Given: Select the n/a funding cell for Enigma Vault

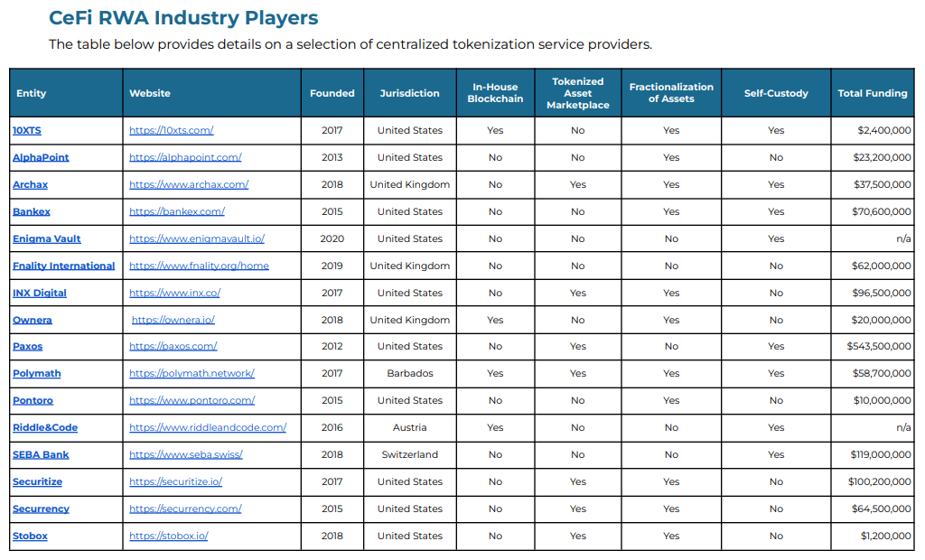Looking at the screenshot, I should point(874,239).
